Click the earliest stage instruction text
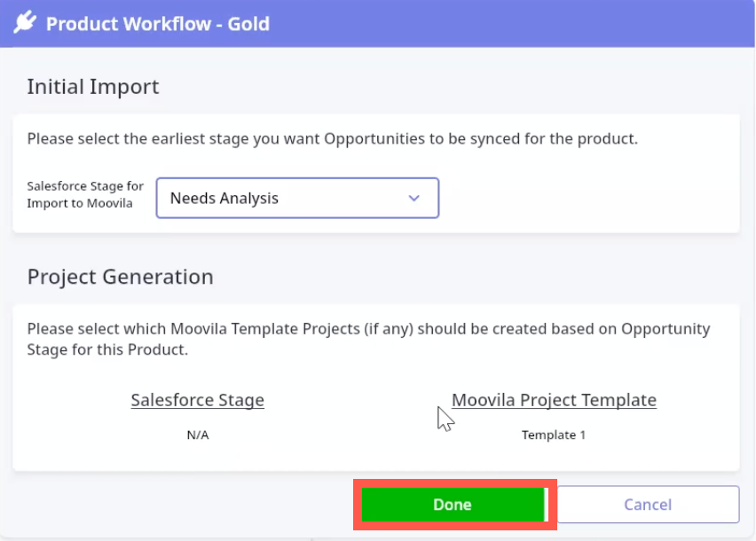Viewport: 756px width, 541px height. [x=332, y=139]
